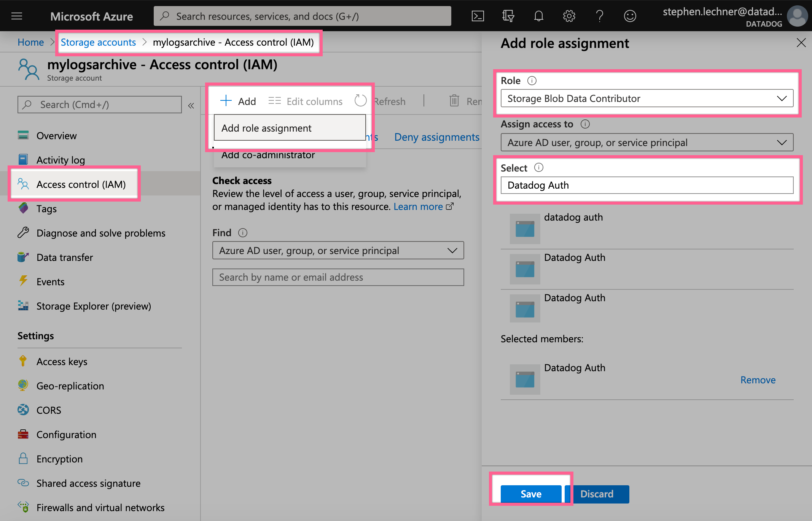Click the Edit columns toolbar button

[305, 101]
